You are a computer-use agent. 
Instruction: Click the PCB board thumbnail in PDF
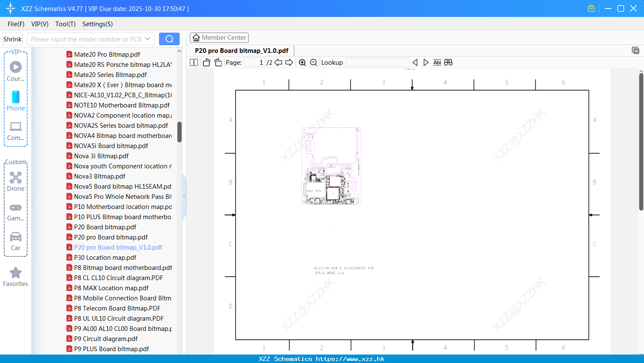pyautogui.click(x=331, y=166)
